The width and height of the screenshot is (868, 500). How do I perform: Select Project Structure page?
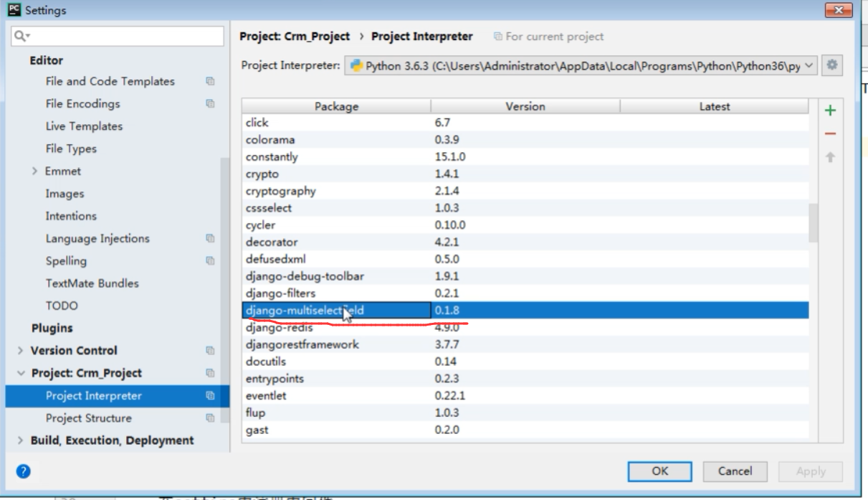point(89,418)
